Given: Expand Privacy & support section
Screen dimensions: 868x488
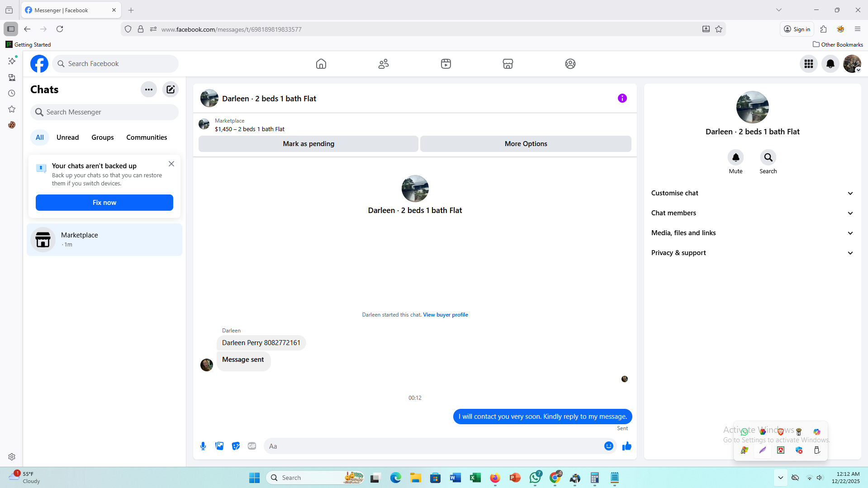Looking at the screenshot, I should pos(753,253).
